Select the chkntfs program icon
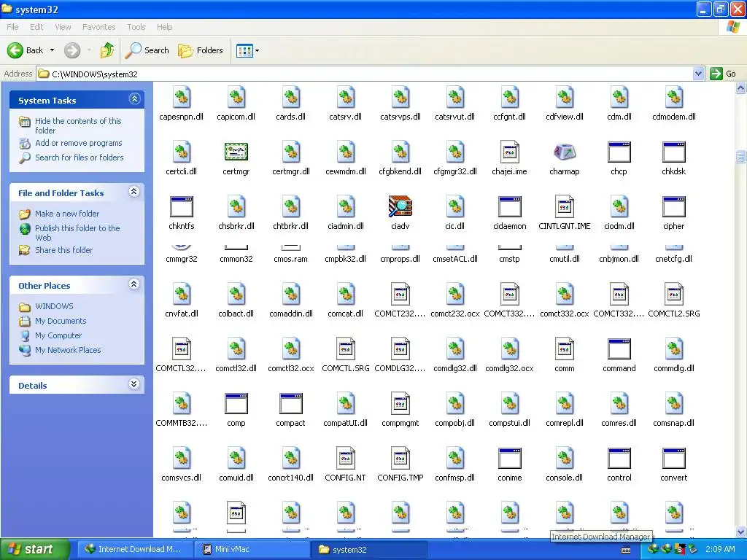This screenshot has width=747, height=560. [x=182, y=206]
